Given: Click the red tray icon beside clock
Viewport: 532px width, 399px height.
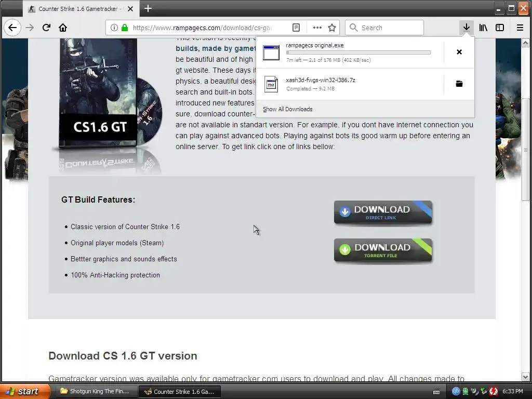Looking at the screenshot, I should [x=494, y=391].
